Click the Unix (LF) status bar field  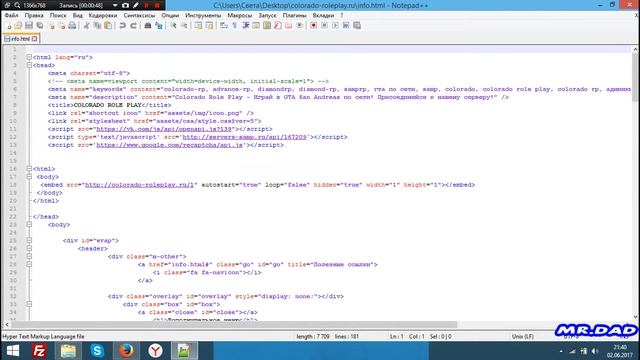click(x=523, y=337)
